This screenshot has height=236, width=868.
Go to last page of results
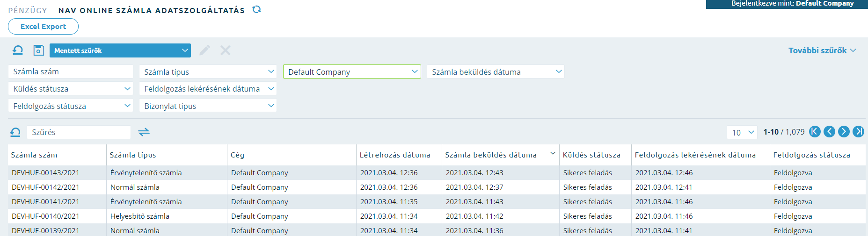858,132
